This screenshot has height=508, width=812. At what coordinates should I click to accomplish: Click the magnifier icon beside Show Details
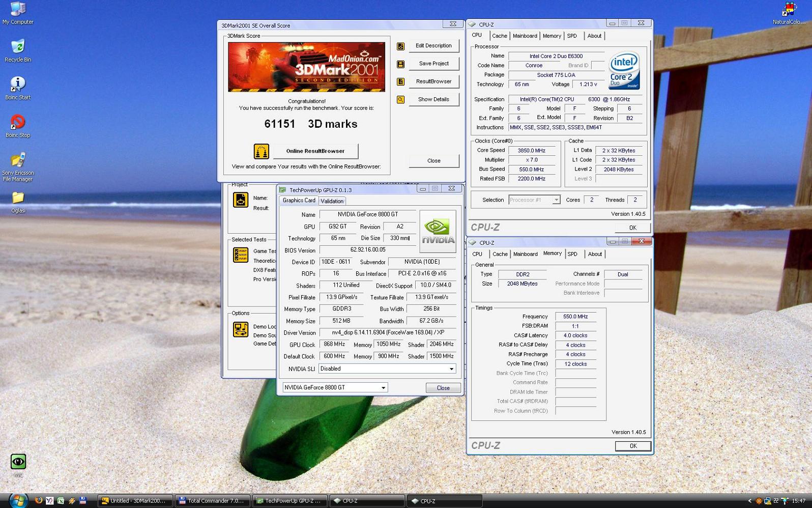tap(400, 100)
